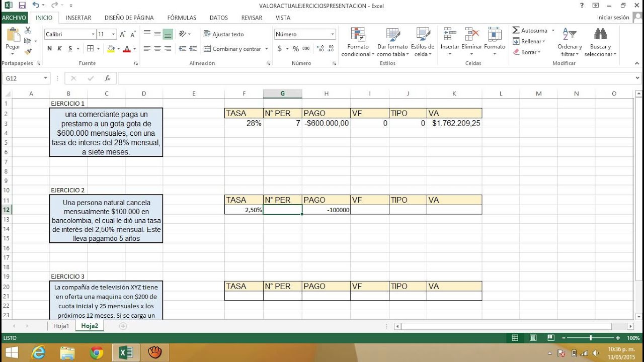Open Dar formato como tabla menu
The image size is (644, 362).
click(x=392, y=42)
